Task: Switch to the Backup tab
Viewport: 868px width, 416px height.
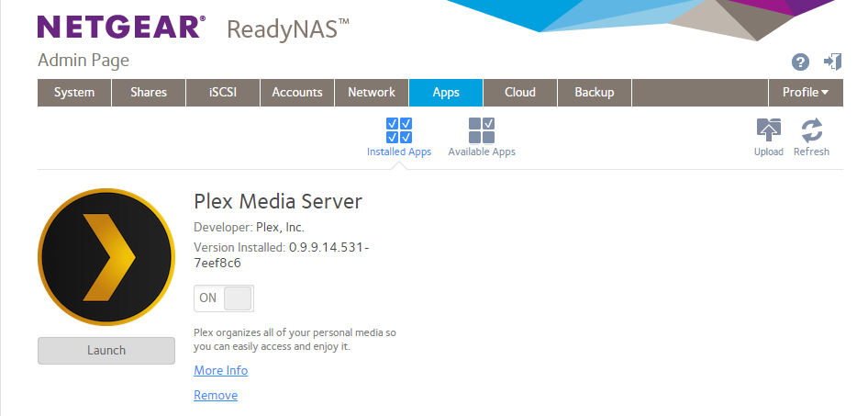Action: pos(594,93)
